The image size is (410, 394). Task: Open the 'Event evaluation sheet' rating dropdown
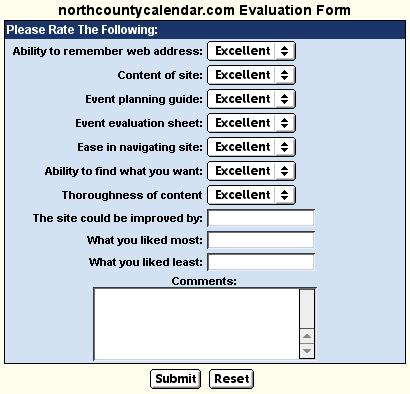(251, 123)
